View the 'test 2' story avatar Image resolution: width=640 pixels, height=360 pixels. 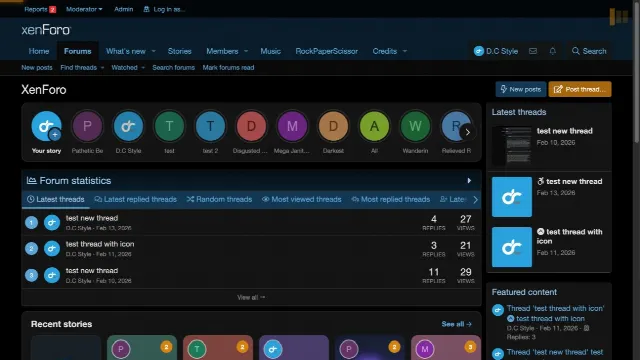(210, 126)
